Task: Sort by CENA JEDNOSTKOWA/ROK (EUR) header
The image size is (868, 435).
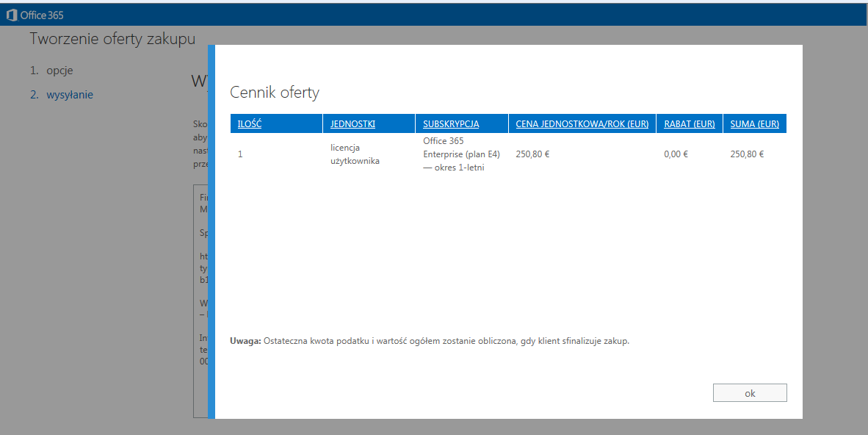Action: (582, 123)
